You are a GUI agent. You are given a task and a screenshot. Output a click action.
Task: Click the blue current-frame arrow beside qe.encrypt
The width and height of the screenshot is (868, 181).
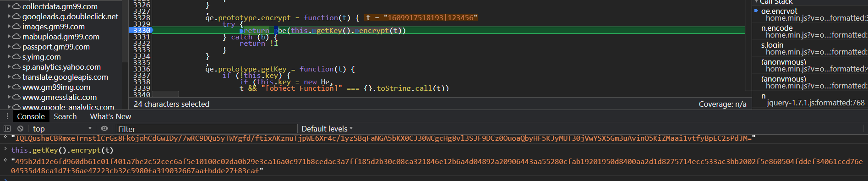point(756,11)
